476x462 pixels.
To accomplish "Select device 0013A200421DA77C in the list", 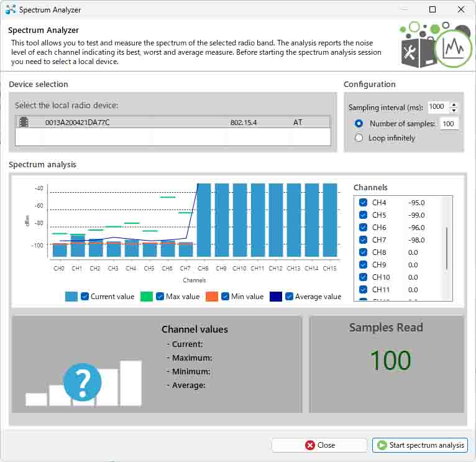I will click(x=78, y=122).
